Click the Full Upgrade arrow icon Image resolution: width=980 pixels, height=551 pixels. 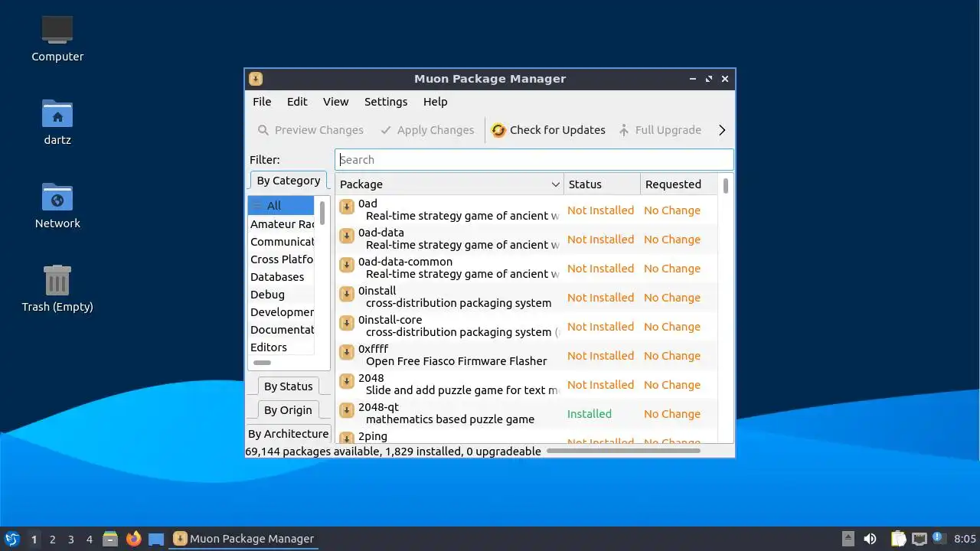click(624, 130)
